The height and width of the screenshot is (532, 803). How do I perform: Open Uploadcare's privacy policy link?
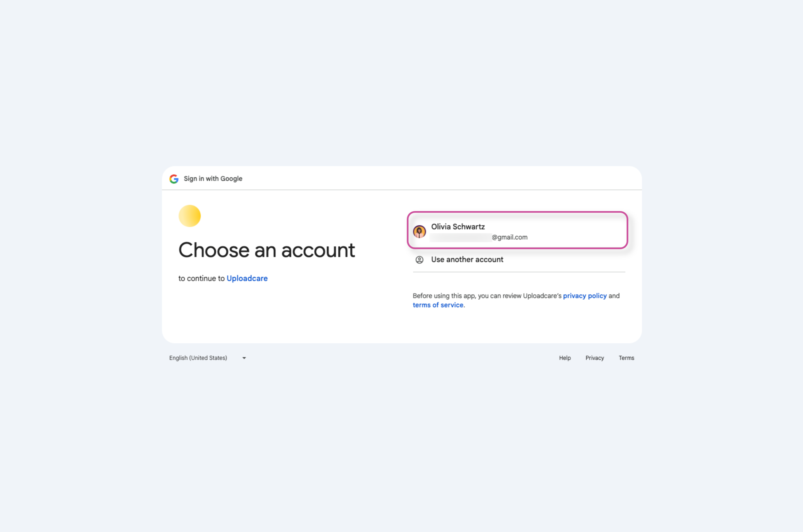[585, 296]
